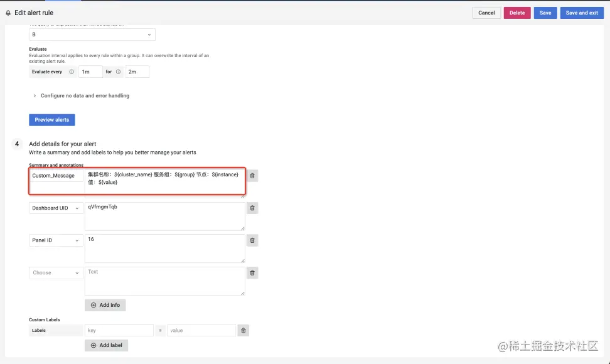Open the condition dropdown showing B
The width and height of the screenshot is (610, 364).
pyautogui.click(x=92, y=35)
